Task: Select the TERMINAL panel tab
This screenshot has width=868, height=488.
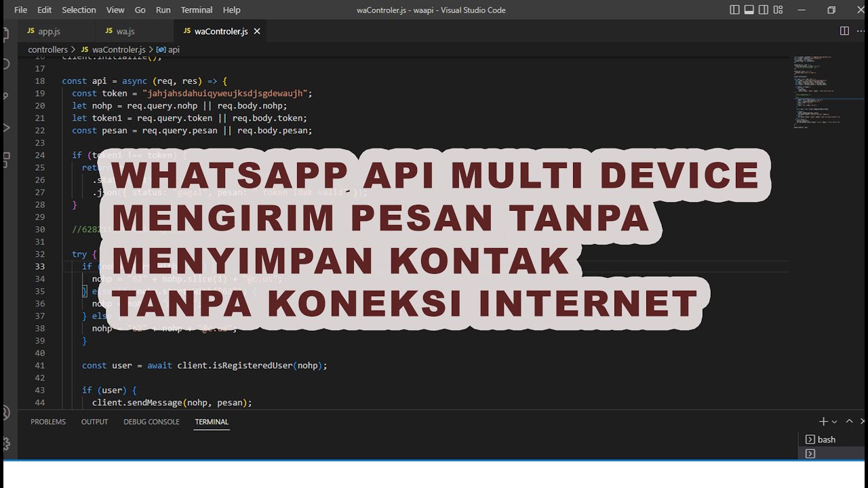Action: (x=212, y=422)
